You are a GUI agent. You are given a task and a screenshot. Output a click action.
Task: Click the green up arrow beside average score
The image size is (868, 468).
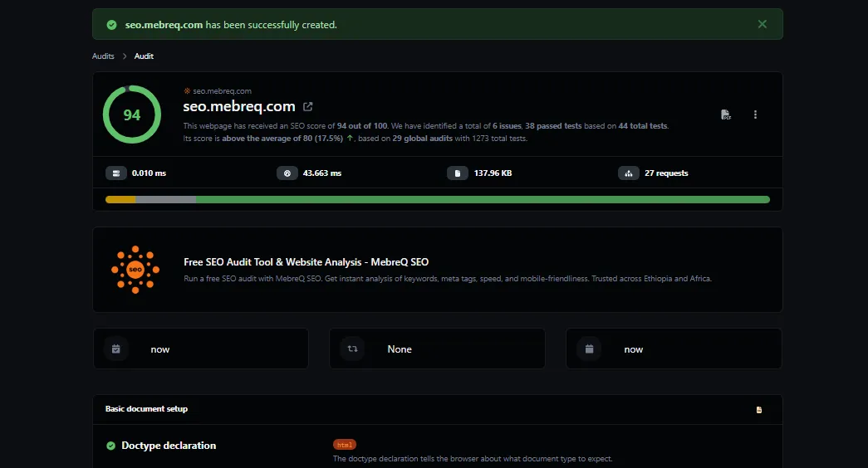tap(350, 139)
